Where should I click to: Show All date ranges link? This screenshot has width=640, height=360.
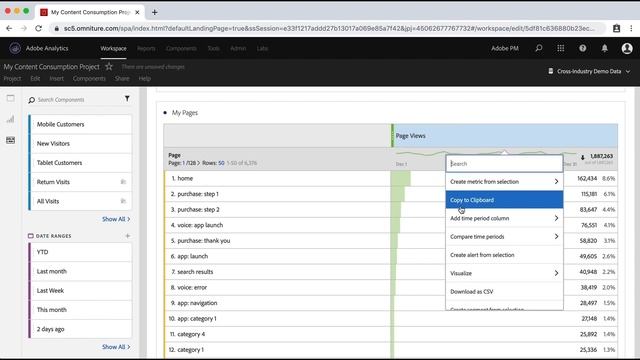[x=116, y=347]
